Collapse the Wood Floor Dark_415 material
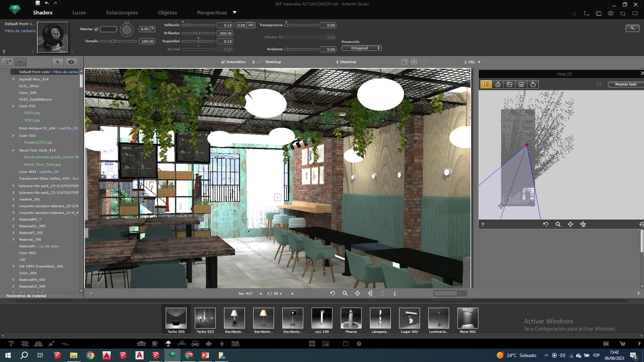 pyautogui.click(x=13, y=150)
